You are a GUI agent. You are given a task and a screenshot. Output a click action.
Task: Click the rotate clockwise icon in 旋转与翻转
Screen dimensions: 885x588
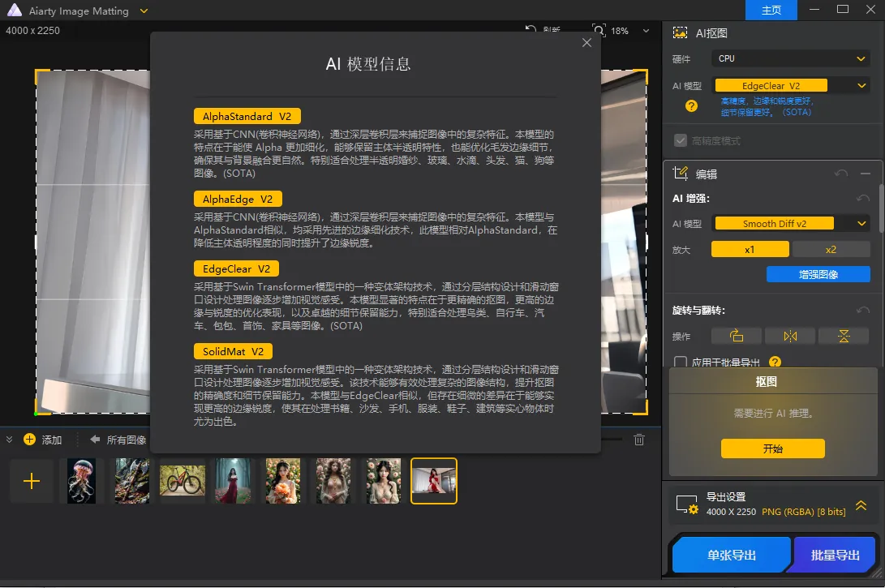[x=737, y=335]
